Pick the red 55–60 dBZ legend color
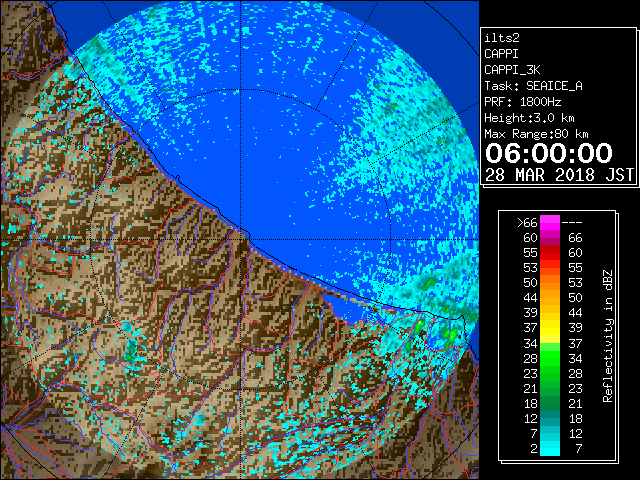Screen dimensions: 640x480 click(x=550, y=253)
